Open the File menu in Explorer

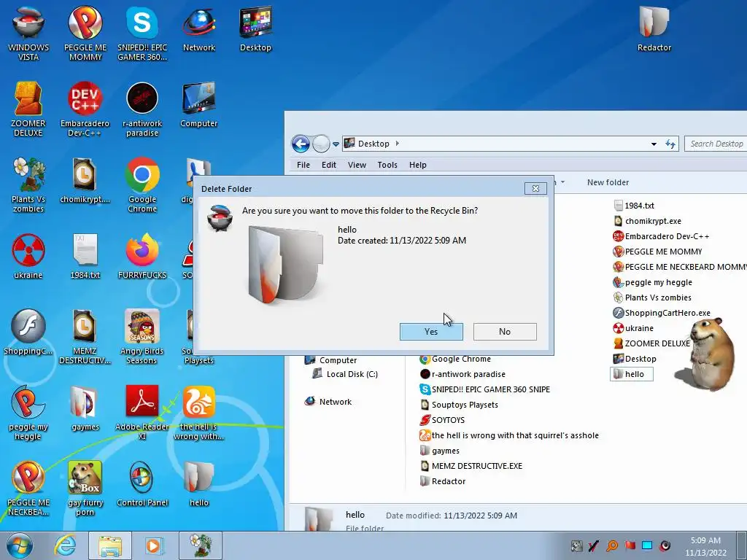click(303, 165)
